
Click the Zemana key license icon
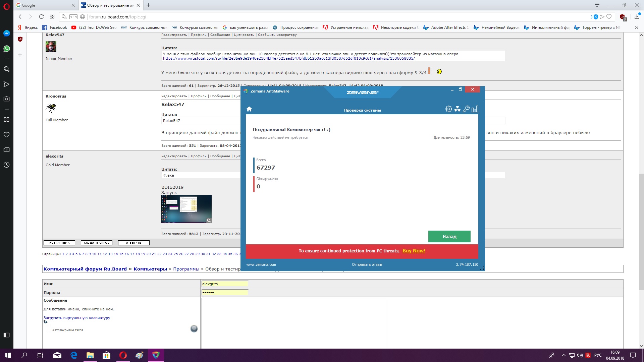[466, 109]
